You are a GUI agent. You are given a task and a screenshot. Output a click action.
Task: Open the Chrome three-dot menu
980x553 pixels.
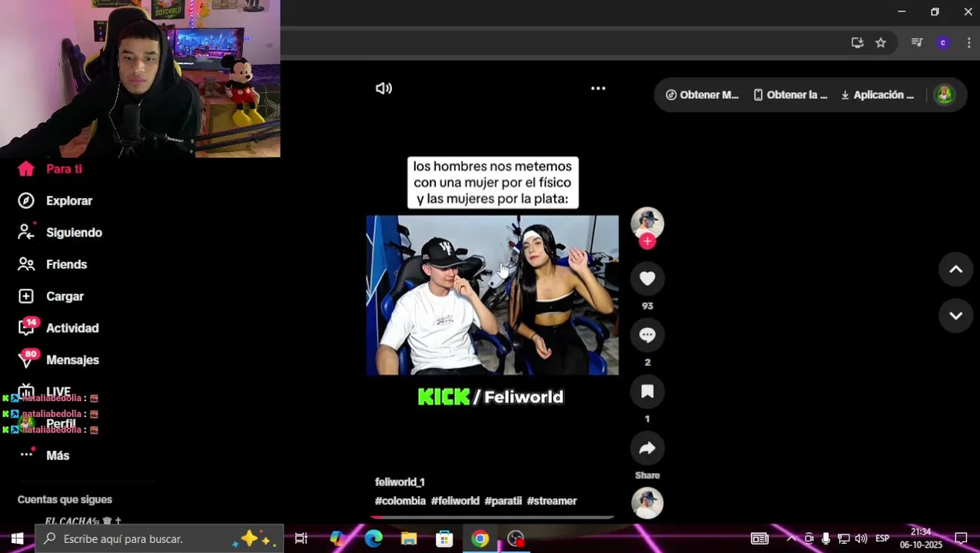coord(968,43)
